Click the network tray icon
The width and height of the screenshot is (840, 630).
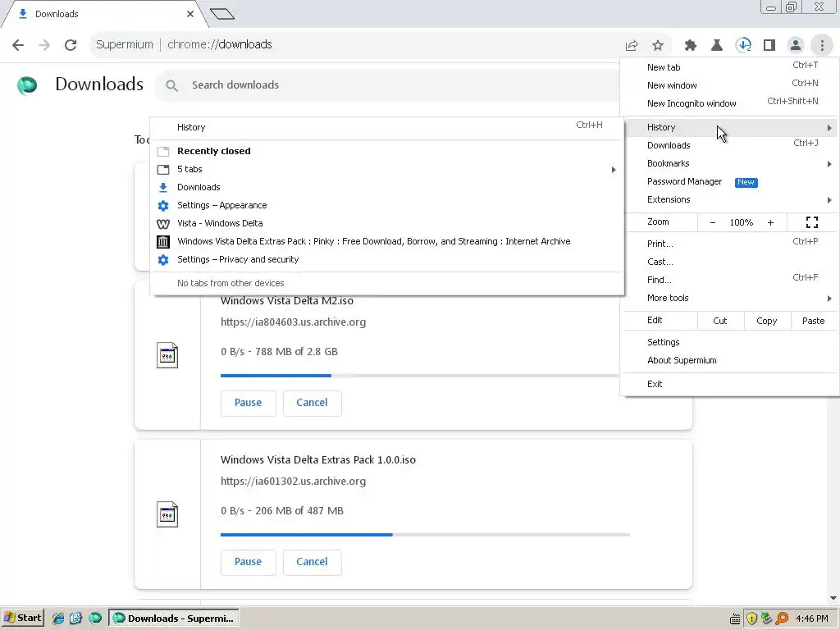pyautogui.click(x=767, y=619)
